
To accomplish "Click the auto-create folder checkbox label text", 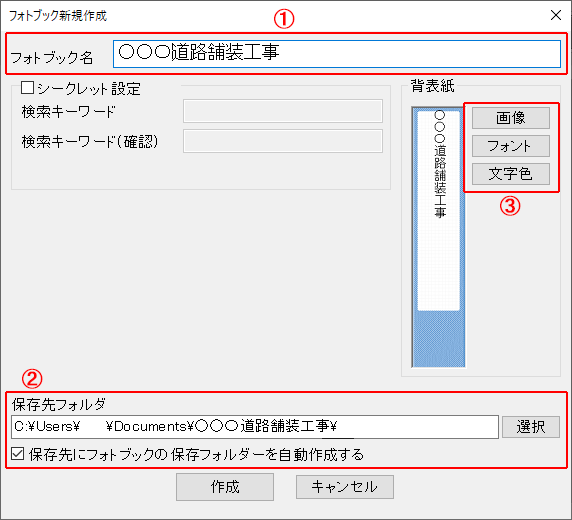I will tap(196, 455).
